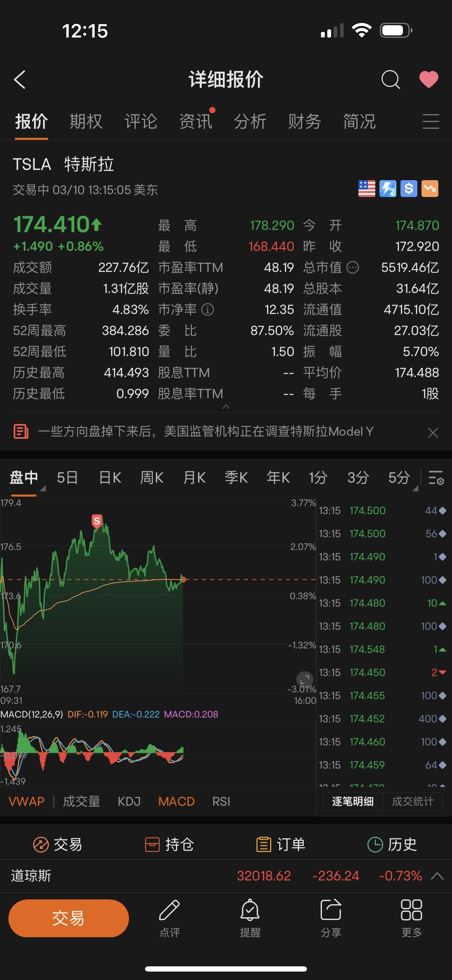Select the 年K chart period
The height and width of the screenshot is (980, 452).
pyautogui.click(x=278, y=477)
